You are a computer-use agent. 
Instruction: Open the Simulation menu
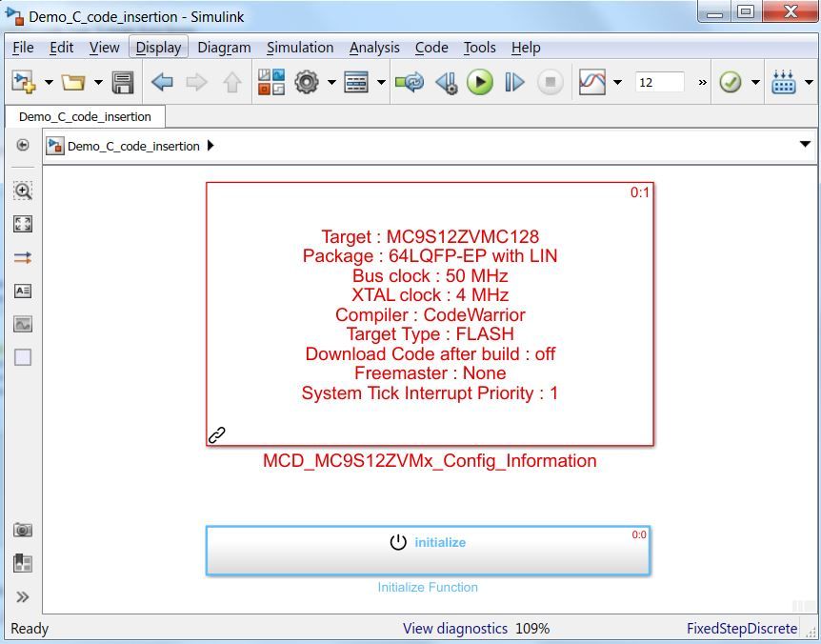300,48
